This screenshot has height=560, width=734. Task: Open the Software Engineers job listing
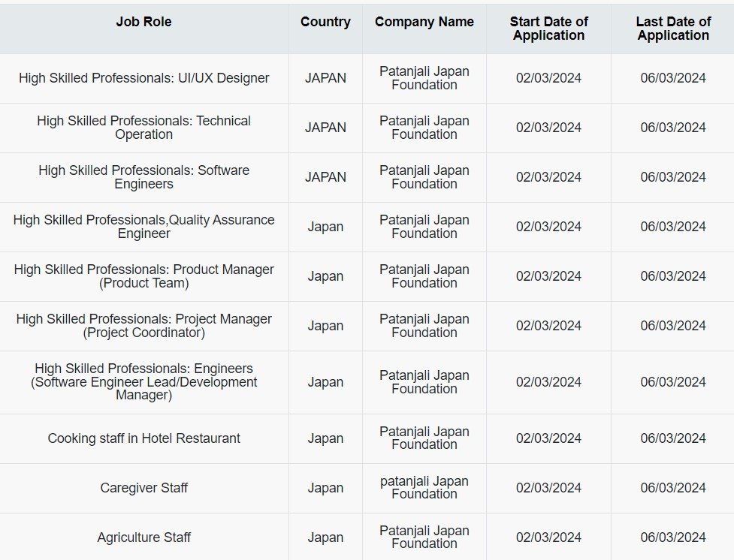143,177
